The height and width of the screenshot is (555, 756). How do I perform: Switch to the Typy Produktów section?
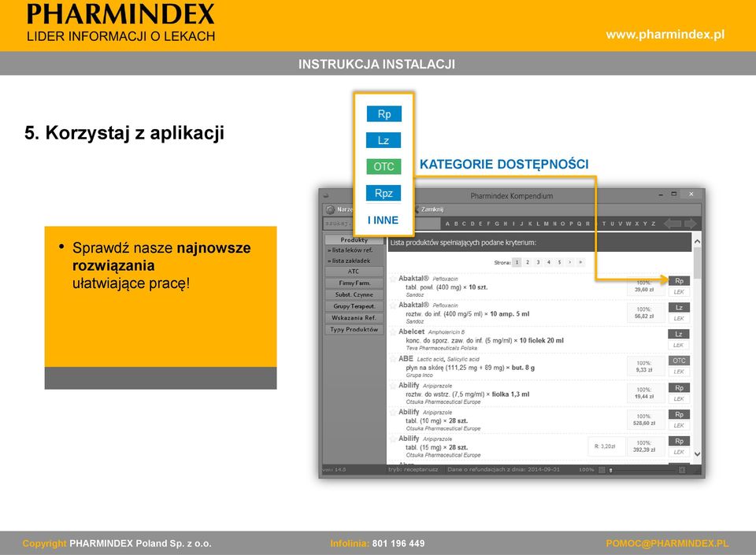[354, 330]
